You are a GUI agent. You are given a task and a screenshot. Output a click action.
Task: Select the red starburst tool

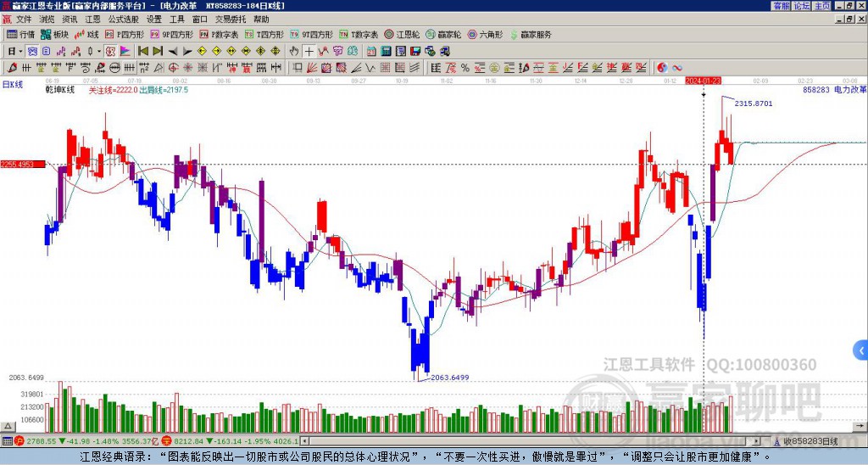(x=188, y=68)
